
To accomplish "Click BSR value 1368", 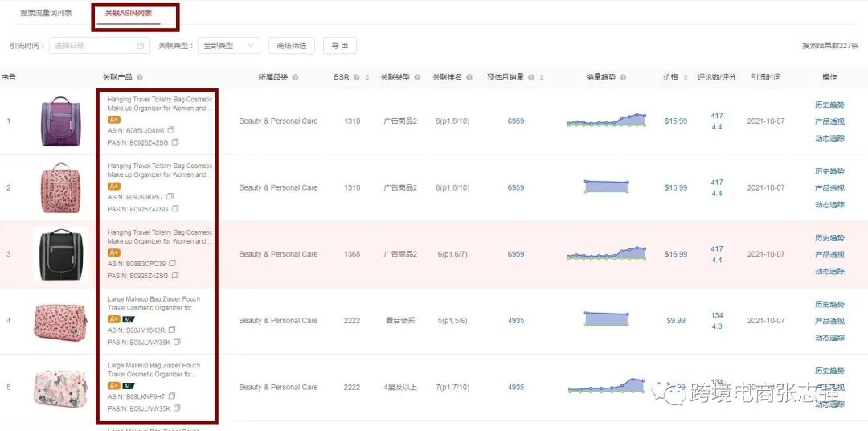I will coord(352,254).
